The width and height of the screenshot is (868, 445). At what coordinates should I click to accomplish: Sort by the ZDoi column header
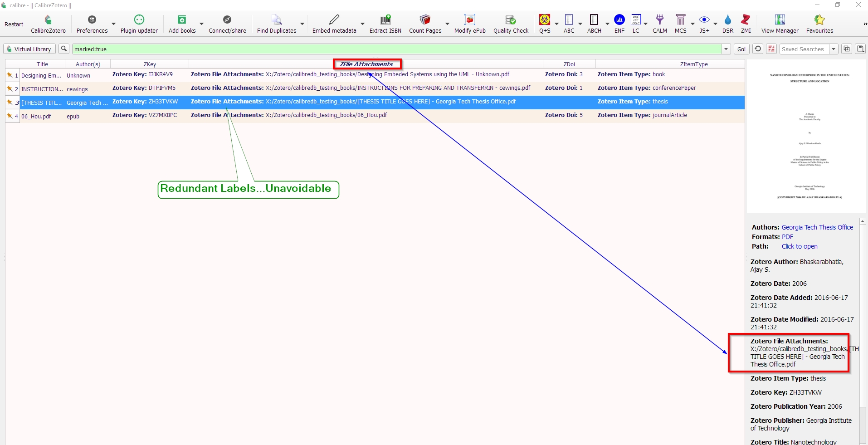pyautogui.click(x=569, y=64)
